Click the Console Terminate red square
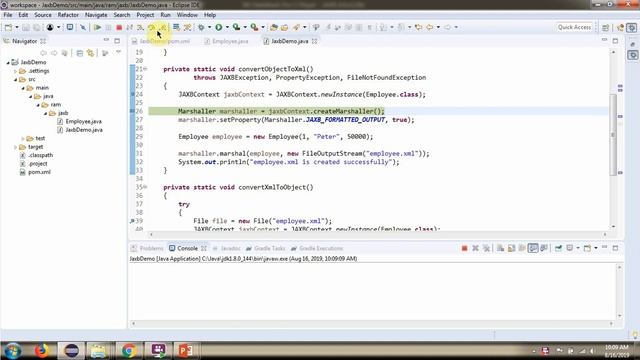 (x=464, y=248)
